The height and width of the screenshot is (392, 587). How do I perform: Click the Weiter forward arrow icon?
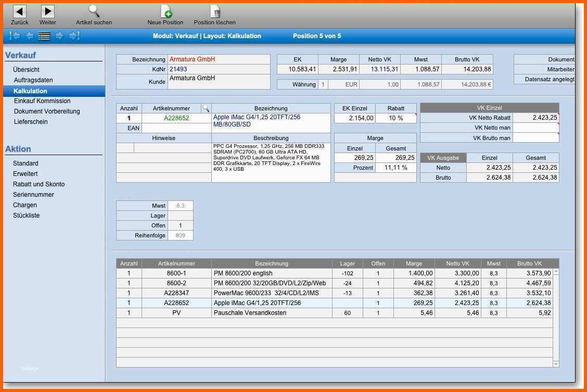pos(47,11)
